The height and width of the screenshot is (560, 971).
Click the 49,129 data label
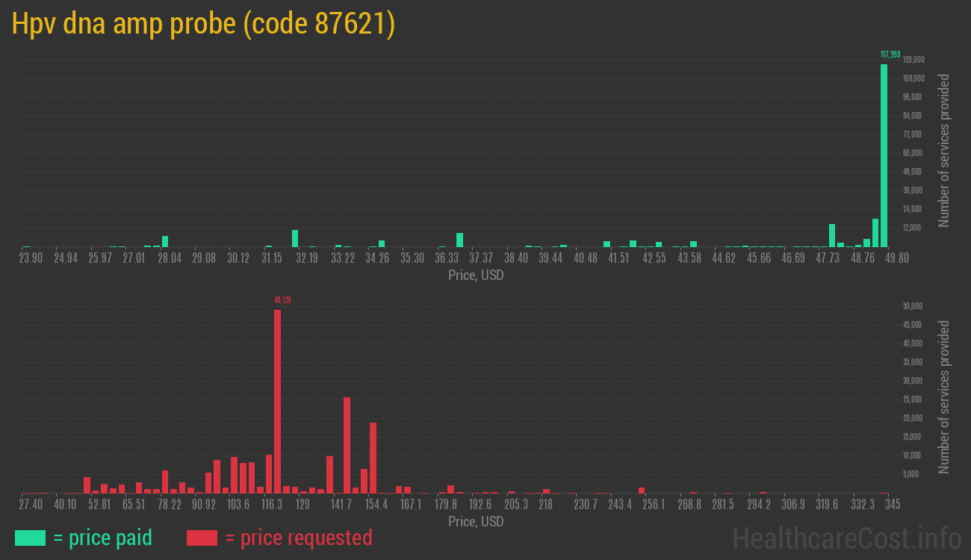282,300
